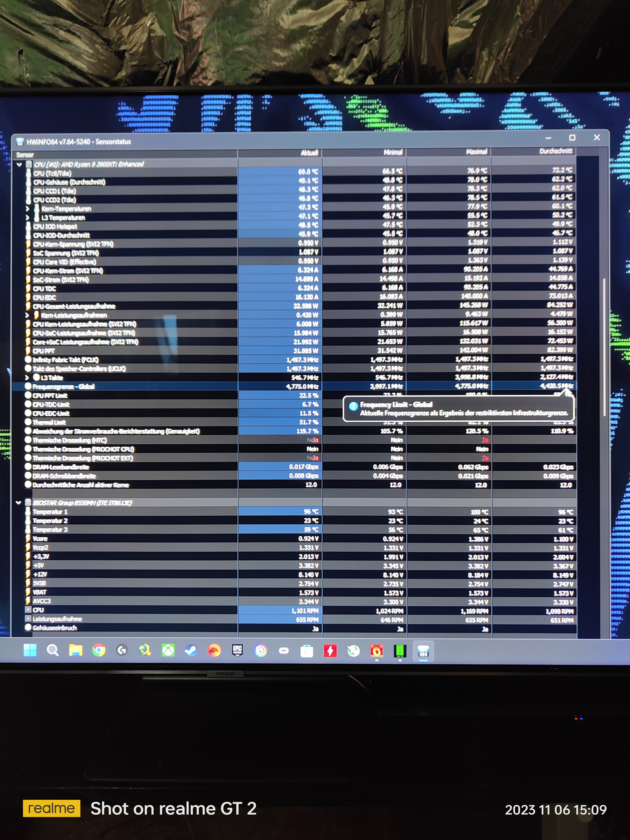
Task: Click the Durchschnitt column header
Action: pyautogui.click(x=534, y=152)
